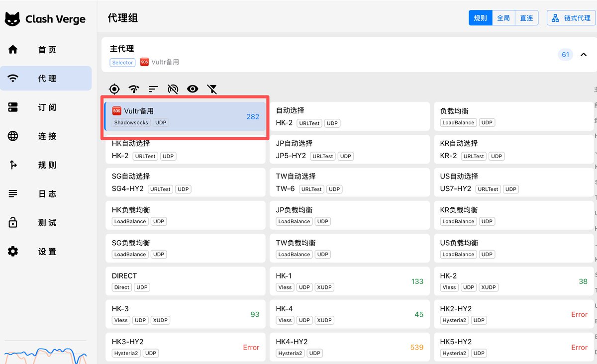The width and height of the screenshot is (597, 364).
Task: Click the 代理 wifi icon in sidebar
Action: (x=13, y=79)
